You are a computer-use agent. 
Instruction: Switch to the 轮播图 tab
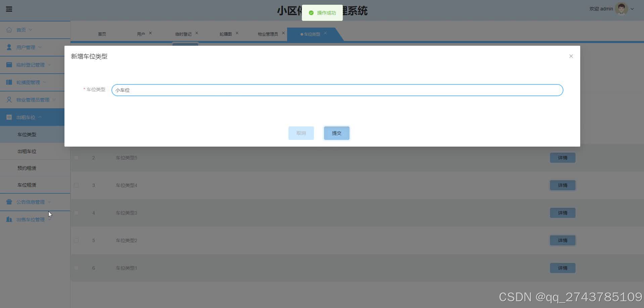click(226, 34)
